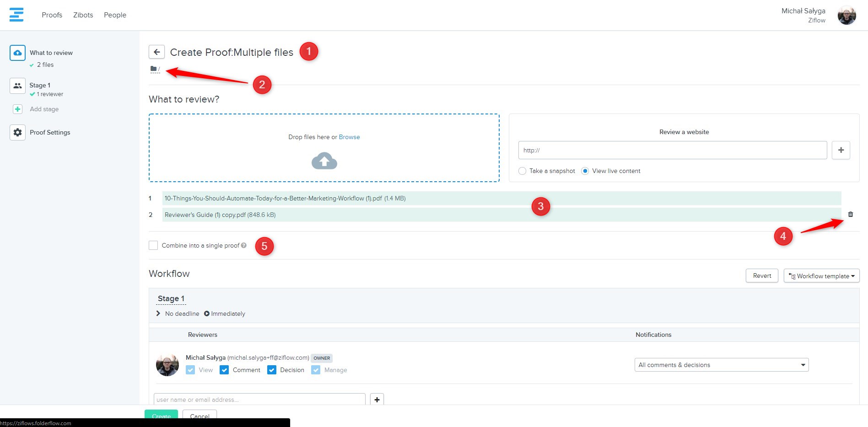Open the folder path icon
The width and height of the screenshot is (868, 427).
click(x=154, y=69)
